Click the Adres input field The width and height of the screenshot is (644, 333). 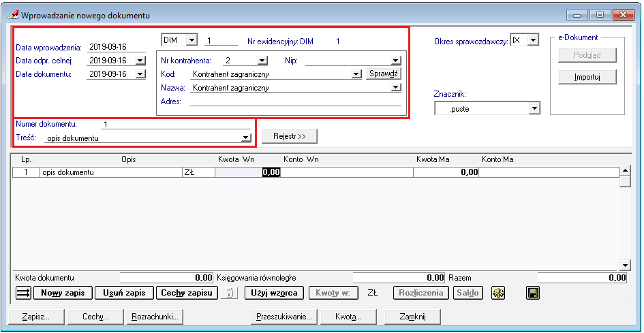[x=295, y=101]
